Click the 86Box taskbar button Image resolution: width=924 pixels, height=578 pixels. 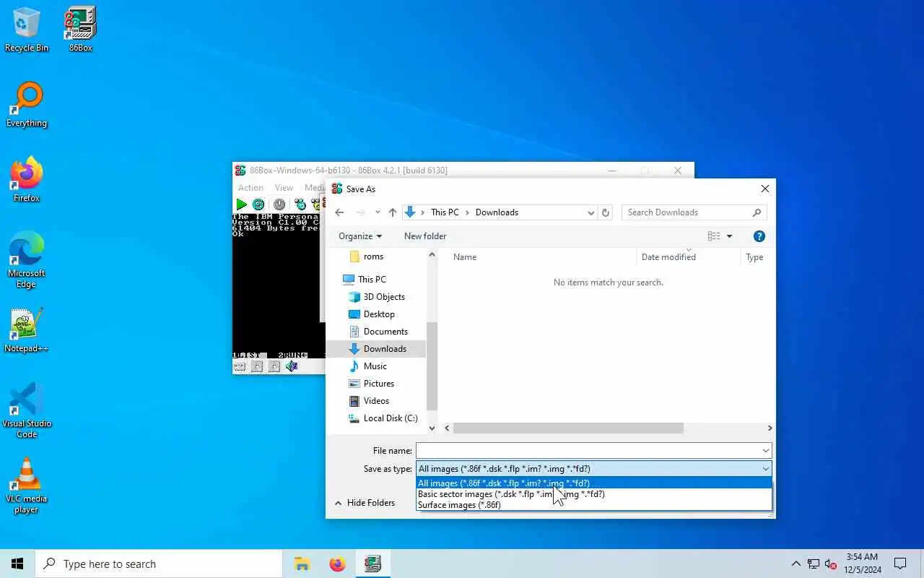pyautogui.click(x=372, y=564)
